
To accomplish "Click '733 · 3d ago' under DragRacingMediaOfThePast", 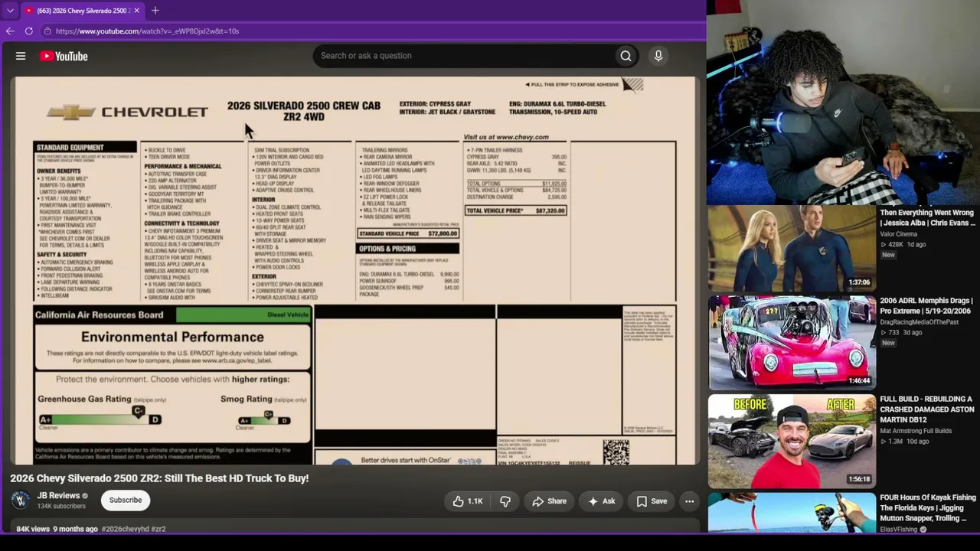I will click(901, 333).
